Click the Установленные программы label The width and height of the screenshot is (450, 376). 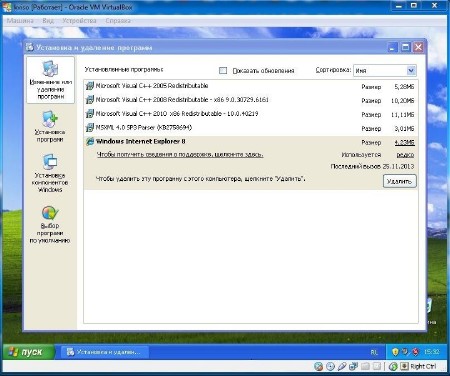click(124, 70)
